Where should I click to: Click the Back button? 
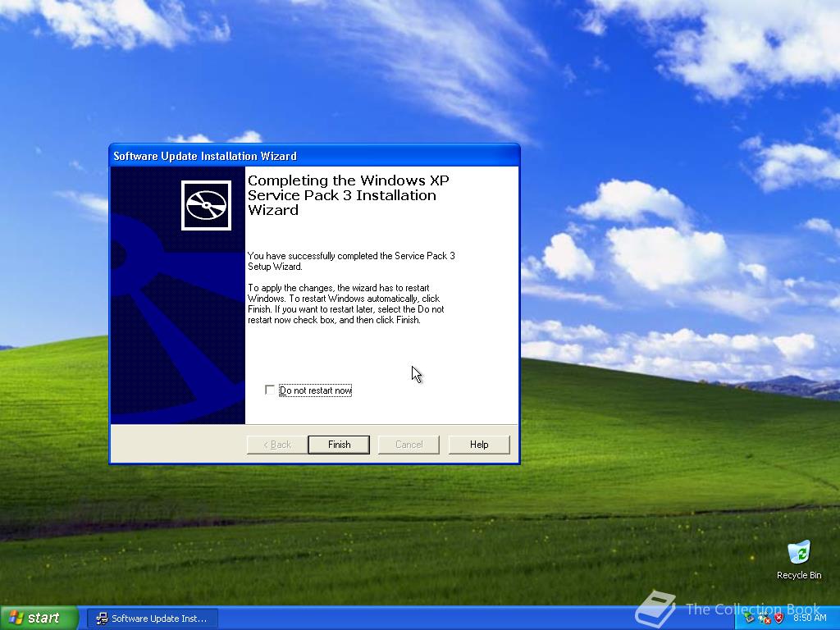[x=275, y=444]
